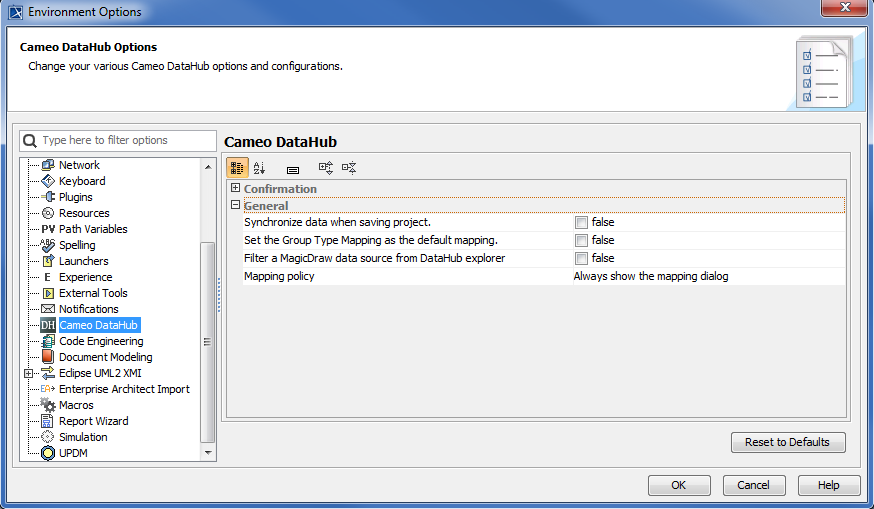Click the tree scrollbar down arrow
Image resolution: width=874 pixels, height=509 pixels.
click(x=208, y=453)
